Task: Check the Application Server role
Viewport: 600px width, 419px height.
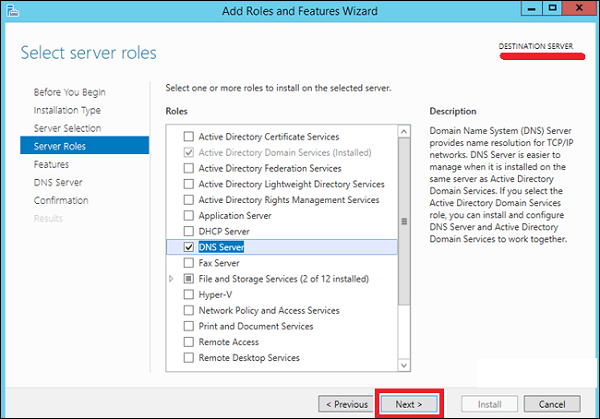Action: 189,215
